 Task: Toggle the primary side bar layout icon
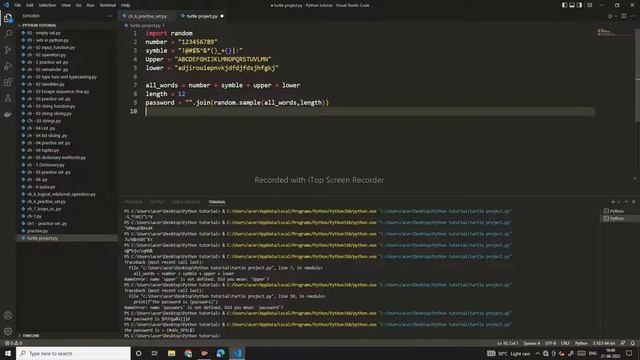(x=564, y=5)
